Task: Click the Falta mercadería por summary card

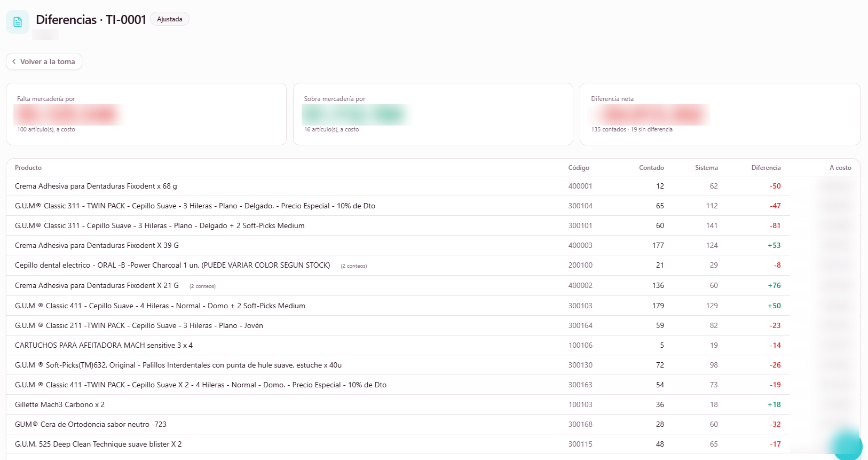Action: (x=146, y=114)
